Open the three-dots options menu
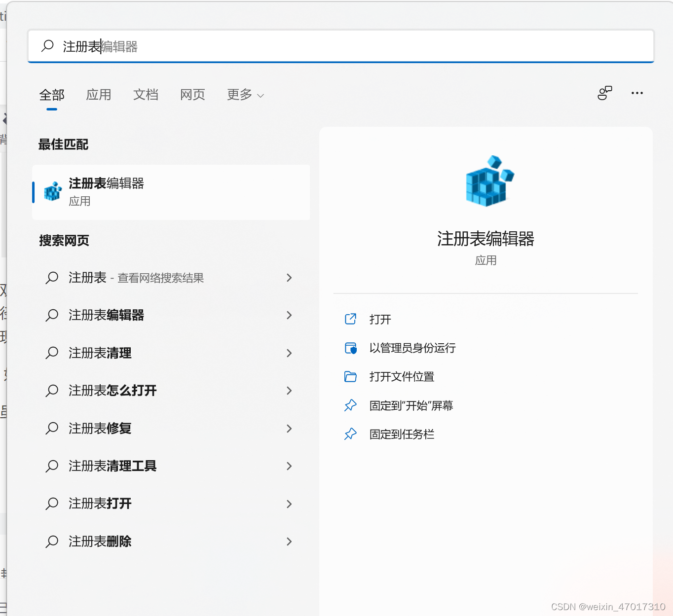Viewport: 673px width, 616px height. (637, 93)
